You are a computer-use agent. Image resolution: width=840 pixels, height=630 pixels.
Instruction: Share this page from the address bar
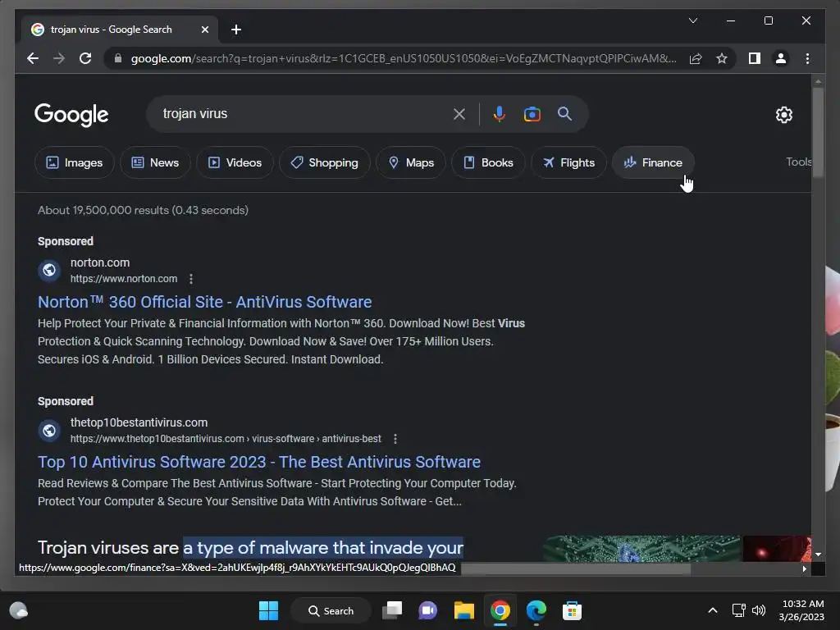[696, 58]
